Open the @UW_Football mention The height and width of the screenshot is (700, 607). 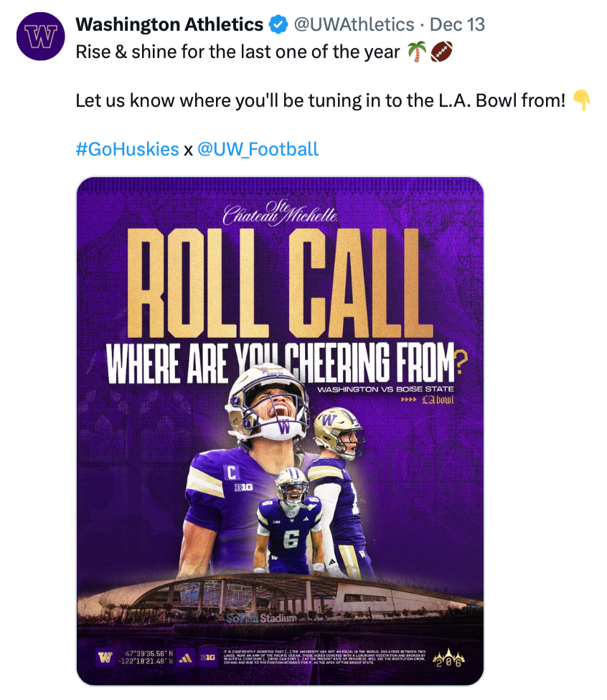pos(258,149)
